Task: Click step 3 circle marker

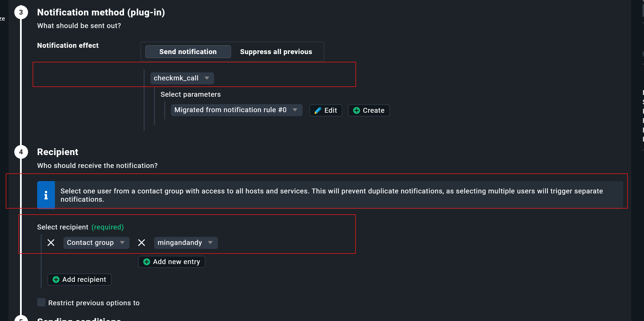Action: click(21, 12)
